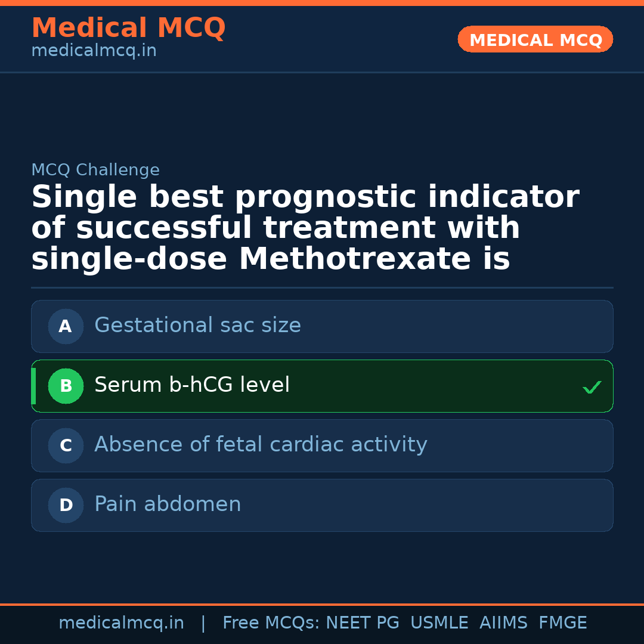
Task: Open the footer medicalmcq.in link
Action: pos(121,623)
